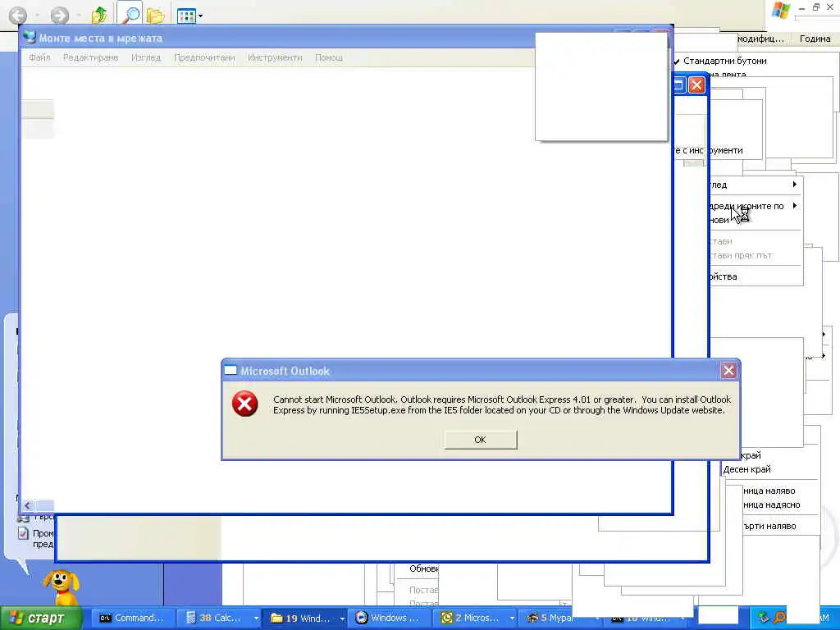Viewport: 840px width, 630px height.
Task: Expand the 'реди иконите по' submenu
Action: (754, 206)
